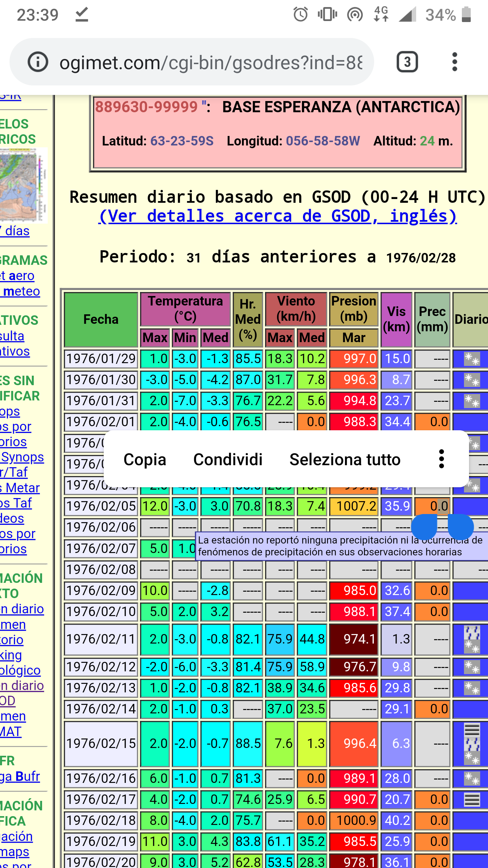Tap the site info icon in address bar
Screen dimensions: 488x868
[38, 62]
